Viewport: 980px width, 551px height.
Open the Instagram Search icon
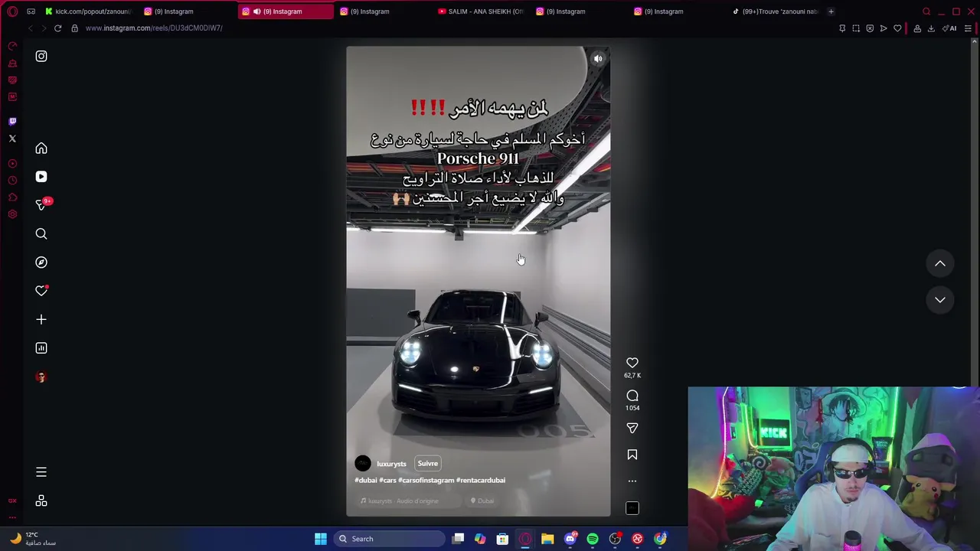pos(41,234)
